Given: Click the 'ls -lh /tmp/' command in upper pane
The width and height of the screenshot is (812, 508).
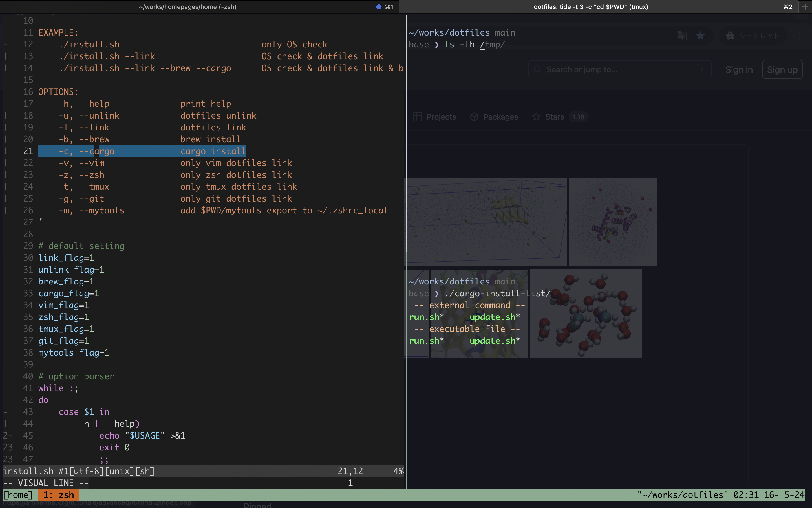Looking at the screenshot, I should click(475, 44).
